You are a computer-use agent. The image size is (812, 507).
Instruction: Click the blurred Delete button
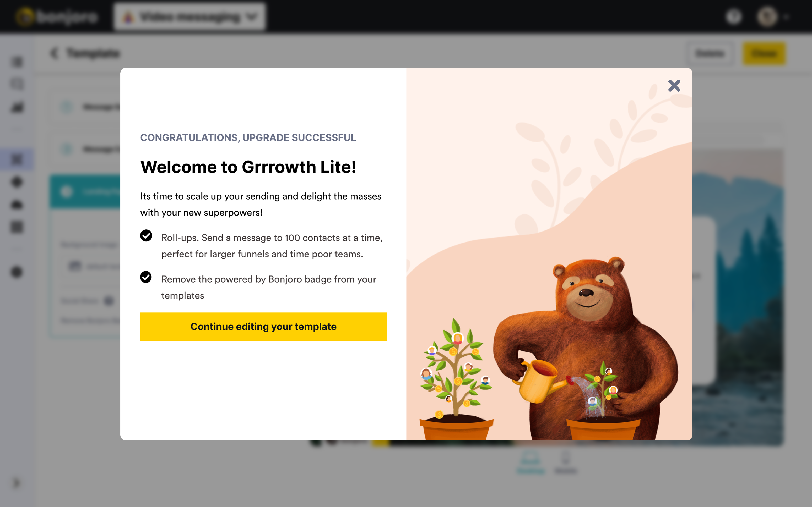709,53
